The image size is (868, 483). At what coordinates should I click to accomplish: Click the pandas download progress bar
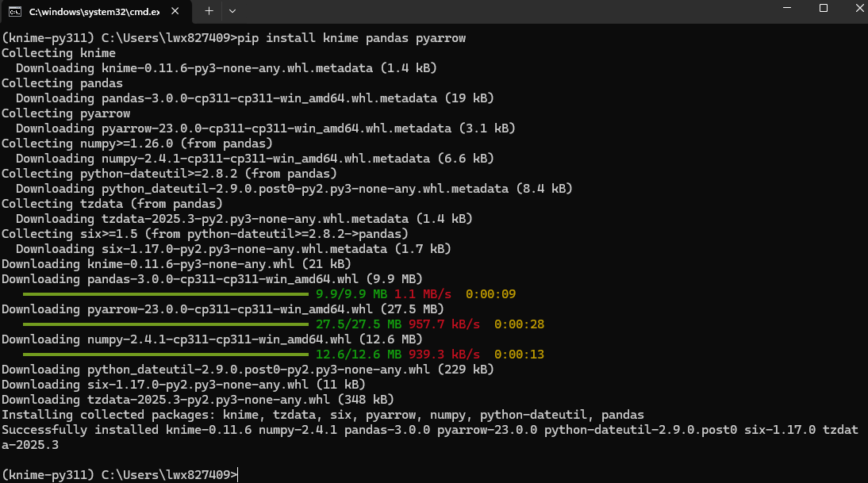pos(165,294)
